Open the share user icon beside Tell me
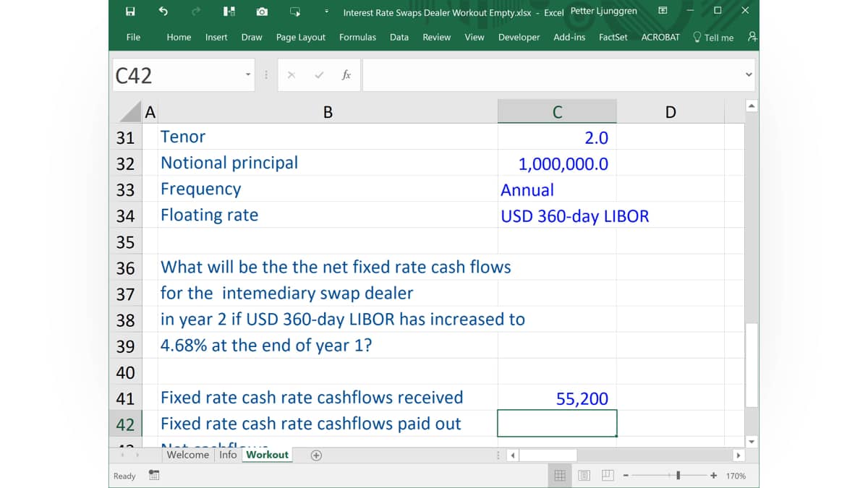 [x=752, y=37]
